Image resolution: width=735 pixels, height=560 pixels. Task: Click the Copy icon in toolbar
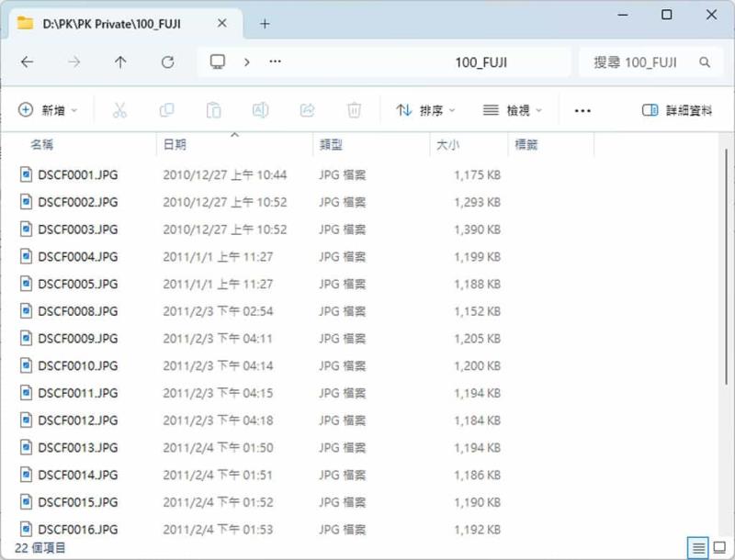click(167, 110)
